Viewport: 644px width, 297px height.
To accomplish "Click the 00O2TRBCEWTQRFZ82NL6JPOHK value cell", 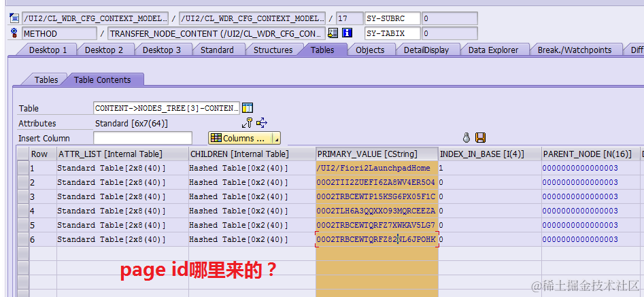I will coord(377,239).
